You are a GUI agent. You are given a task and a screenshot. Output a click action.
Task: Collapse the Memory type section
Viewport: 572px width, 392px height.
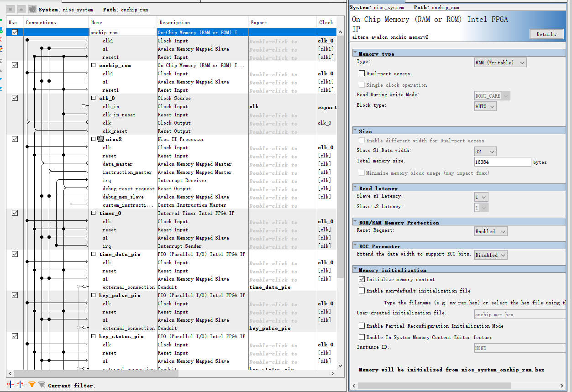355,53
